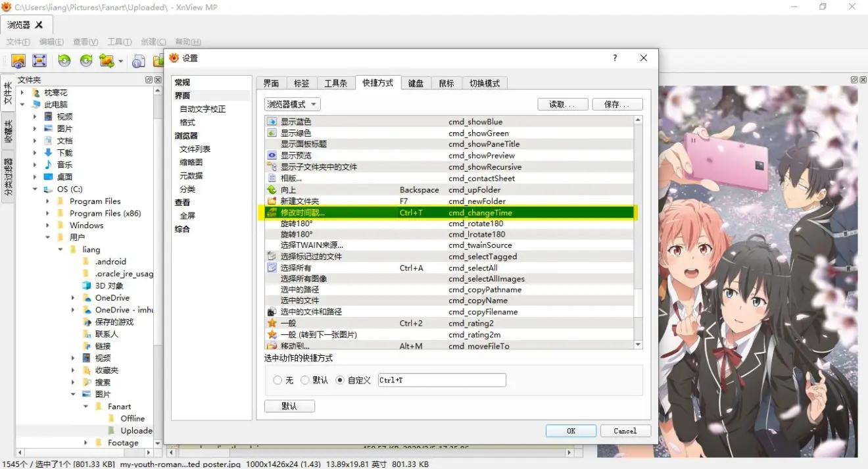Viewport: 868px width, 469px height.
Task: Click the 保存... button
Action: pyautogui.click(x=617, y=103)
